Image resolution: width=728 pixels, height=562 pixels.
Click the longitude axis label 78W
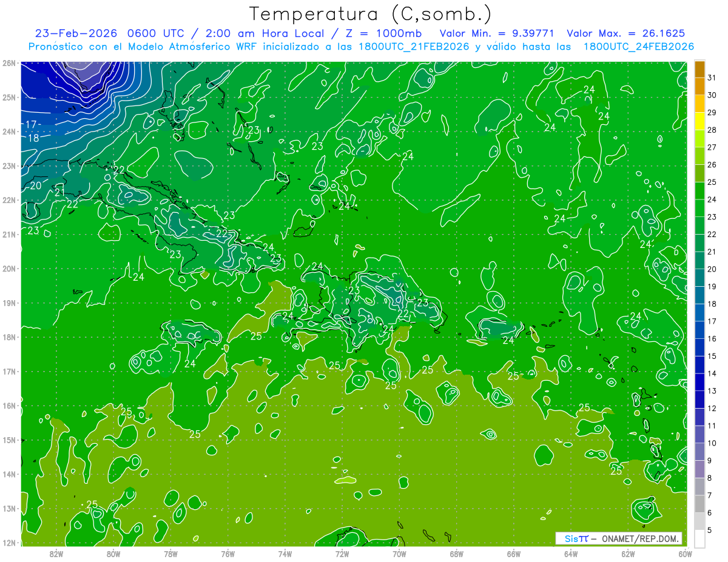pos(170,554)
